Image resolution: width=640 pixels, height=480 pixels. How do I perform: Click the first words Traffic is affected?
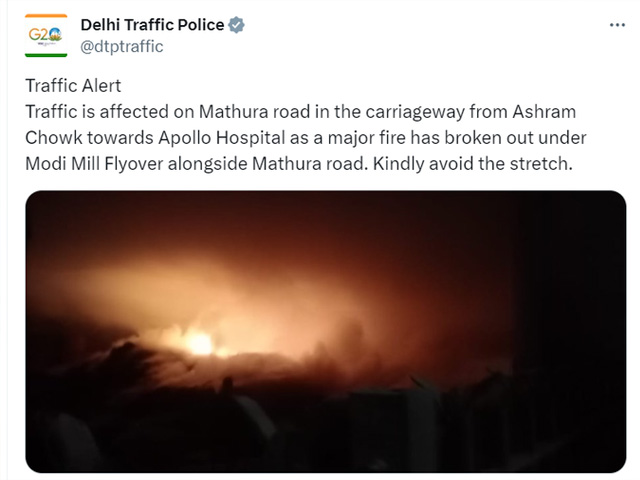pos(97,112)
